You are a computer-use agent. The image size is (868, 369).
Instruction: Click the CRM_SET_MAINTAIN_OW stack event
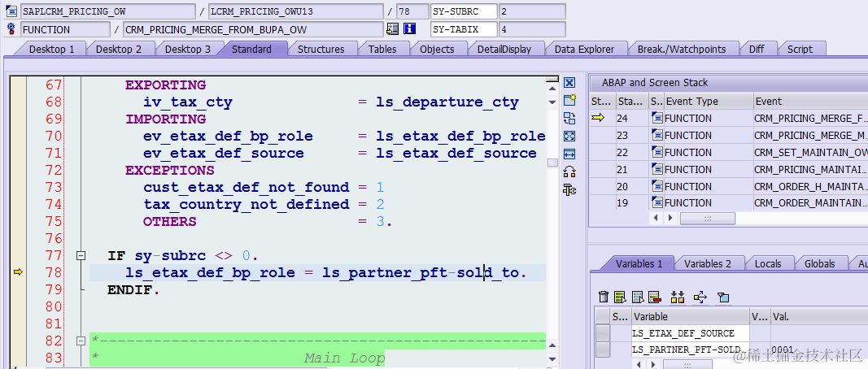pyautogui.click(x=810, y=152)
